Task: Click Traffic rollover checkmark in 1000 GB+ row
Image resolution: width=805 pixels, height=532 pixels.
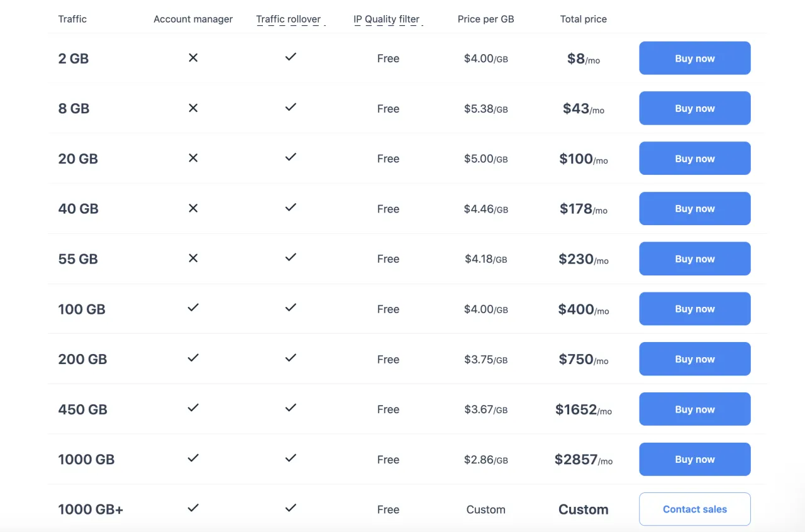Action: click(291, 507)
